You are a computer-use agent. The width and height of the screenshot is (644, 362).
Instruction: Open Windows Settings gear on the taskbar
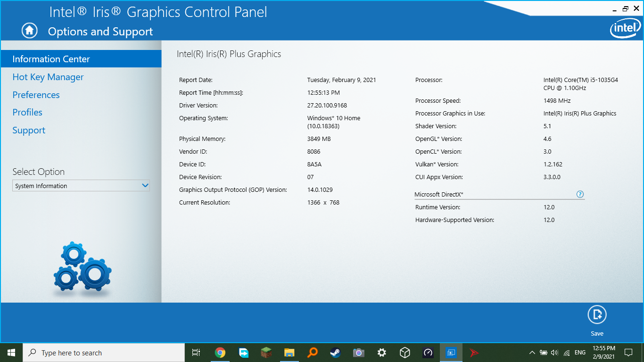click(x=382, y=353)
